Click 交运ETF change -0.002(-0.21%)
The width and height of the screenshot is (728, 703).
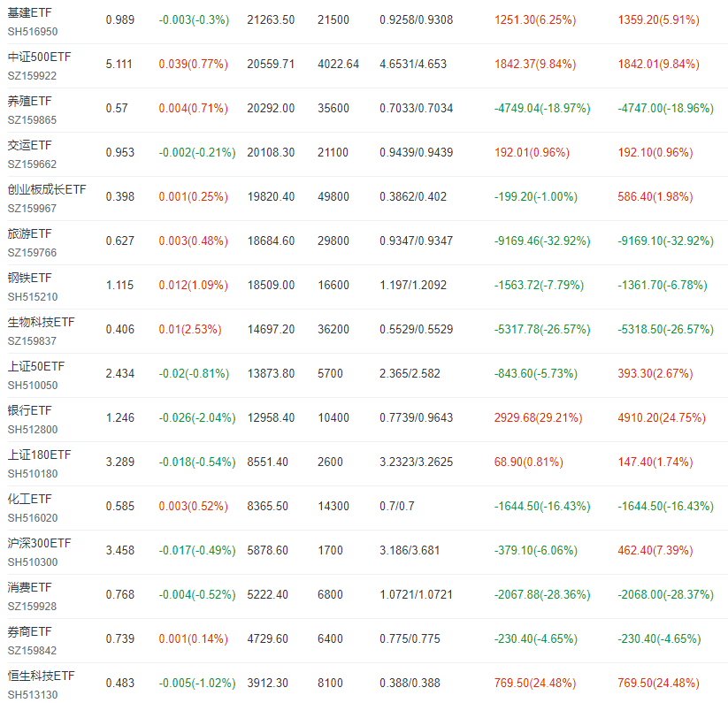pos(197,152)
